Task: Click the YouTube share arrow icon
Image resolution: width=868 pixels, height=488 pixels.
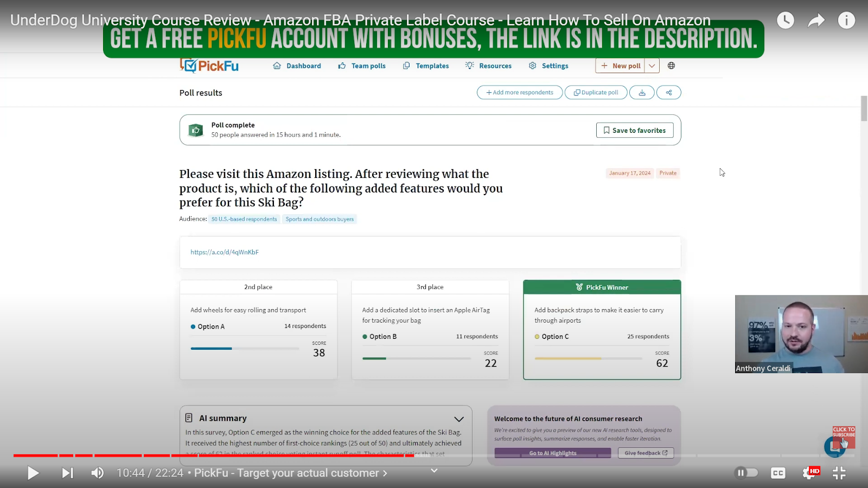Action: [816, 21]
